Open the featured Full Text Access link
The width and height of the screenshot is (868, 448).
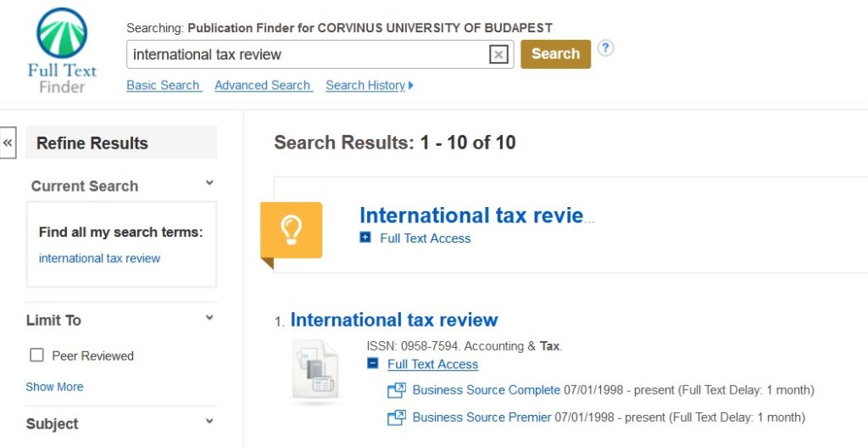(x=426, y=238)
